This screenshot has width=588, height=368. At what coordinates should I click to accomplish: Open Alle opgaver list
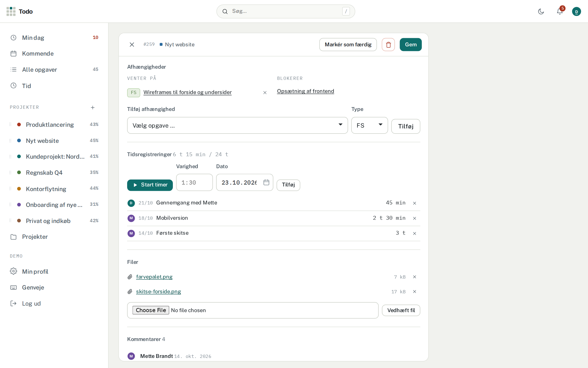pos(54,70)
